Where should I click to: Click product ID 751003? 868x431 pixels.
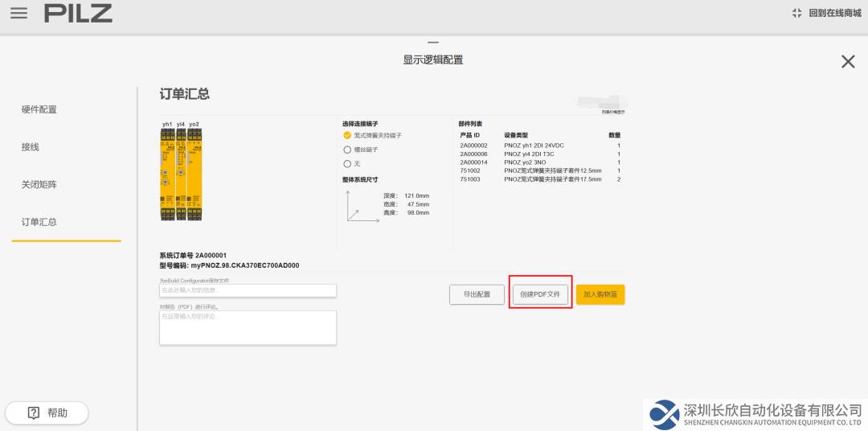click(469, 179)
